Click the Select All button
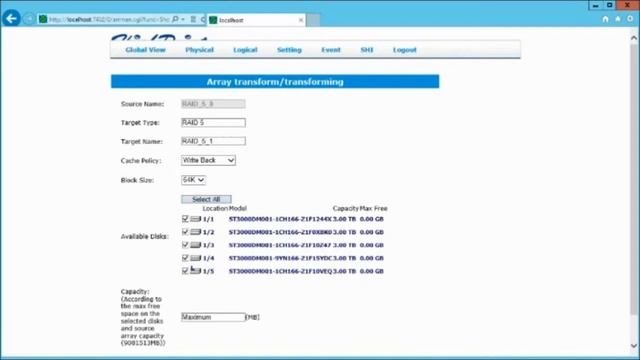The image size is (640, 360). point(206,199)
